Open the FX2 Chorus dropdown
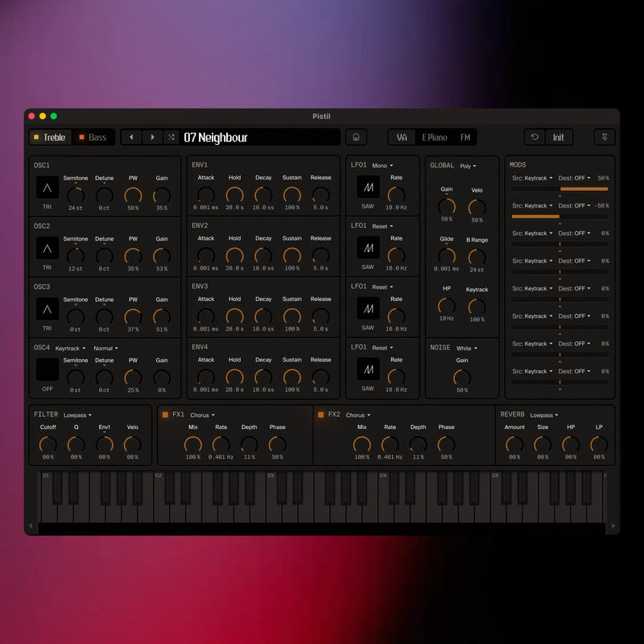 pos(357,415)
